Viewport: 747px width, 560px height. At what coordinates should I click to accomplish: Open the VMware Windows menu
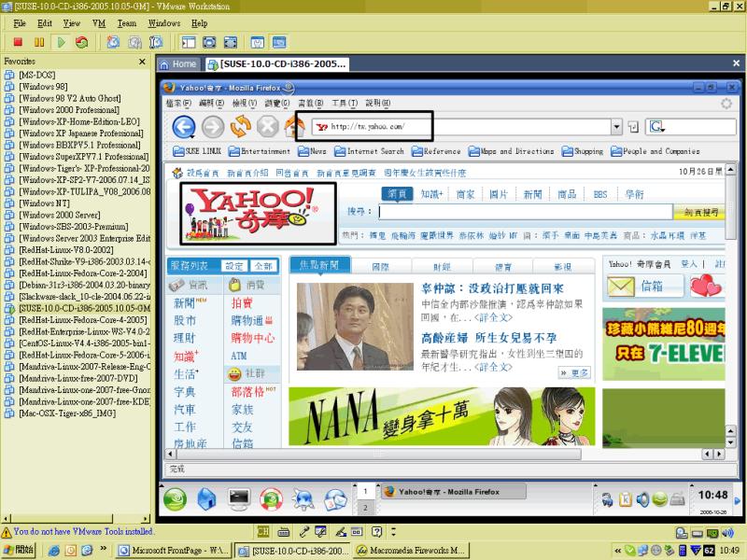tap(164, 23)
